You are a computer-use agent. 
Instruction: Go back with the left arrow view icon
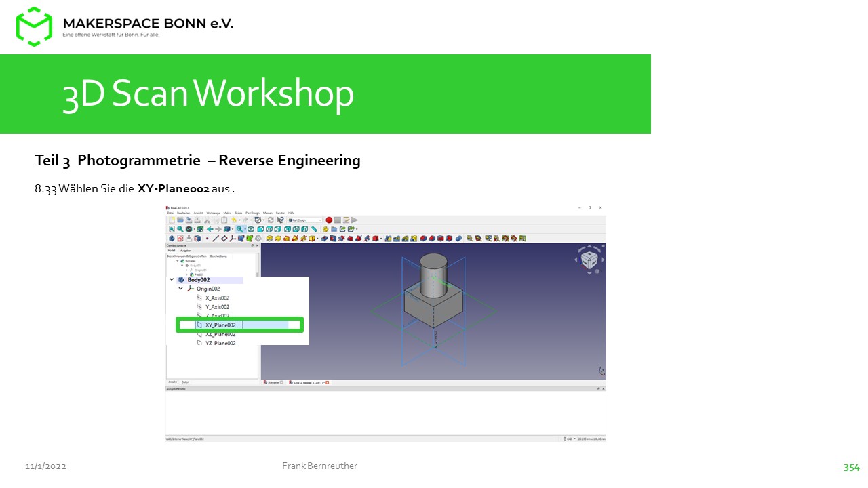(x=210, y=229)
